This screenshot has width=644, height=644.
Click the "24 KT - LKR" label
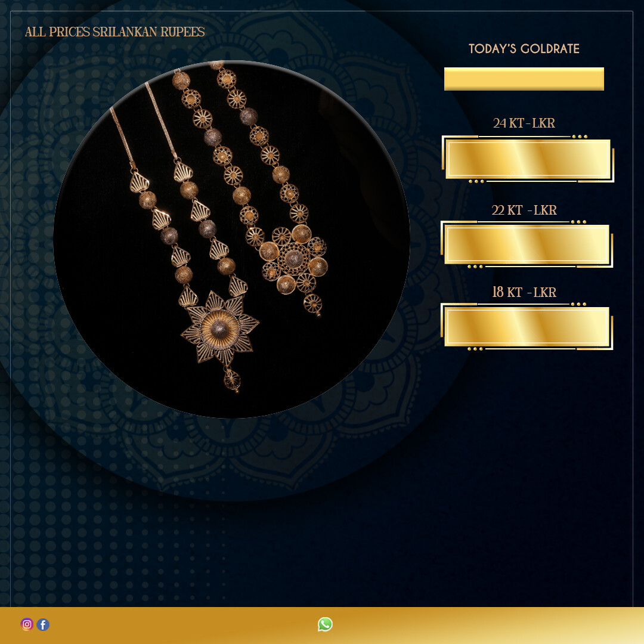click(x=524, y=123)
